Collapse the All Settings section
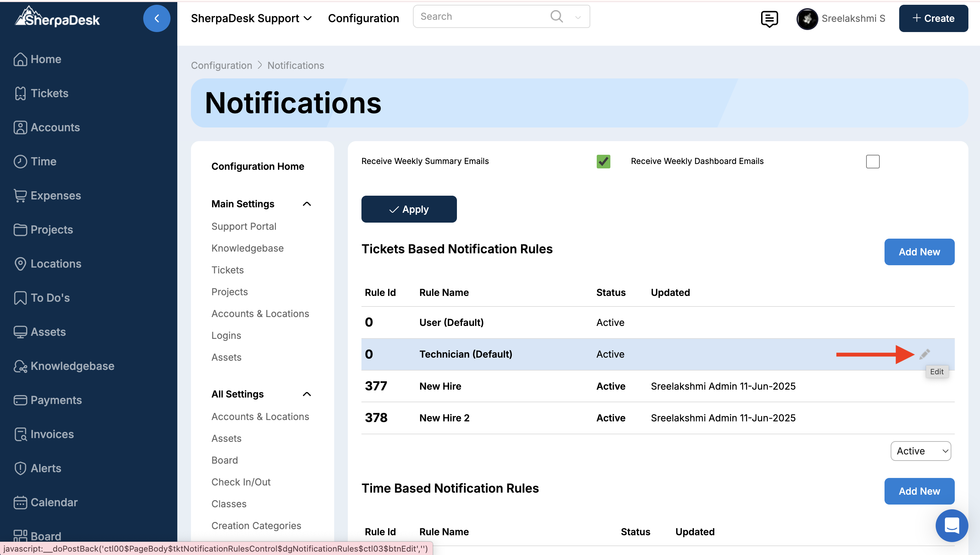This screenshot has height=555, width=980. point(307,394)
